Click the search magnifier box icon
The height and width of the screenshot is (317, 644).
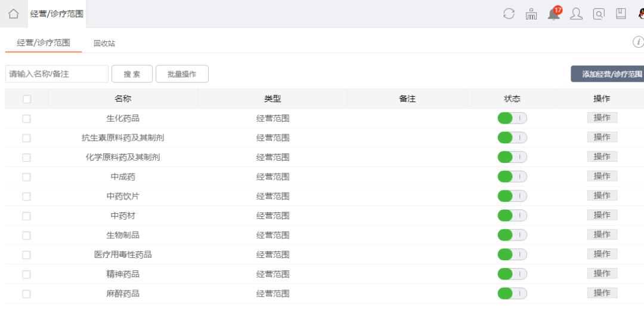[599, 14]
